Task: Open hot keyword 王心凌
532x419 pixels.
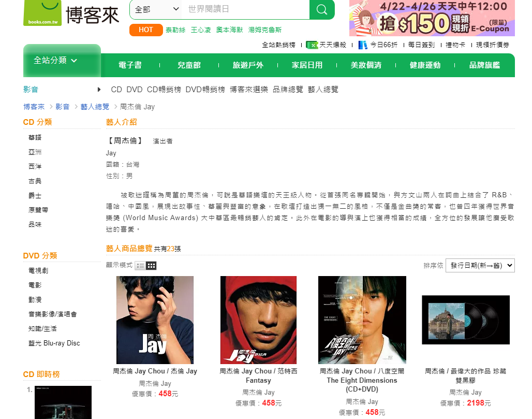Action: (201, 30)
